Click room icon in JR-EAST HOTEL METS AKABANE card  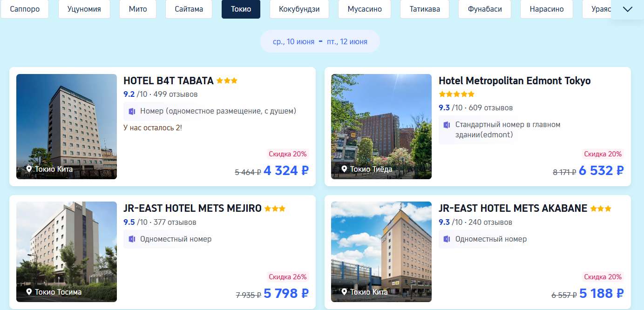point(447,239)
